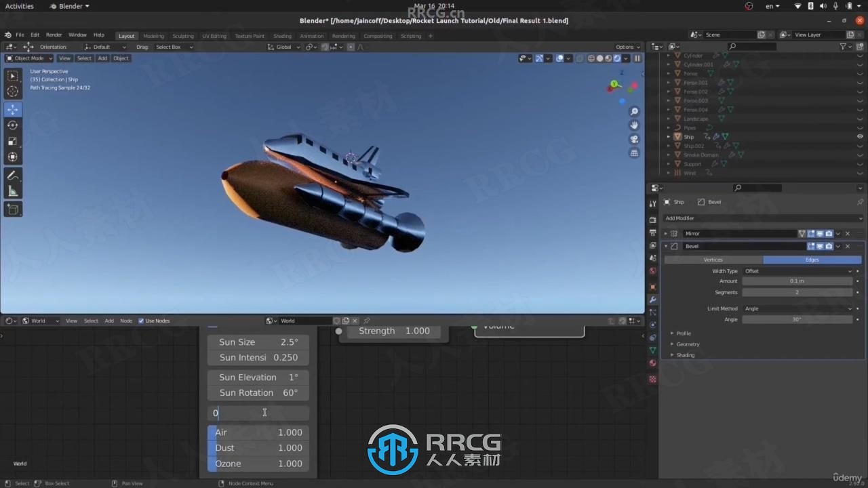The width and height of the screenshot is (868, 488).
Task: Open the Render properties tab
Action: 652,220
